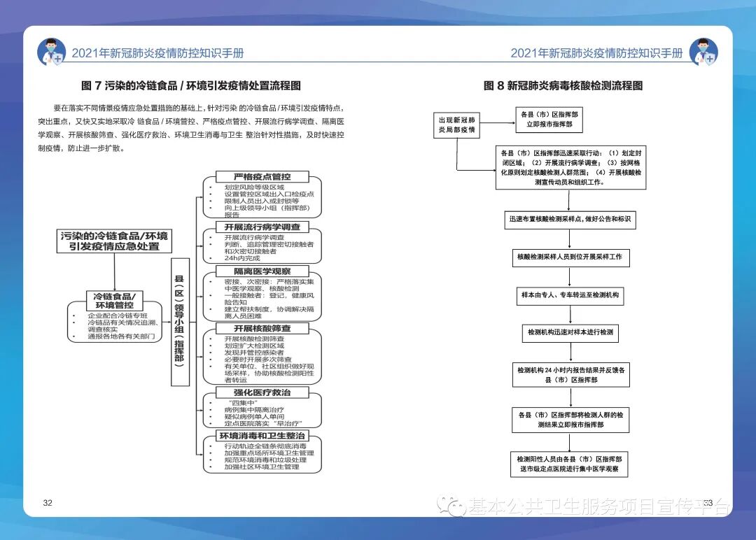Select the 开展核酸筛查 heading box
This screenshot has width=756, height=540.
pos(262,329)
